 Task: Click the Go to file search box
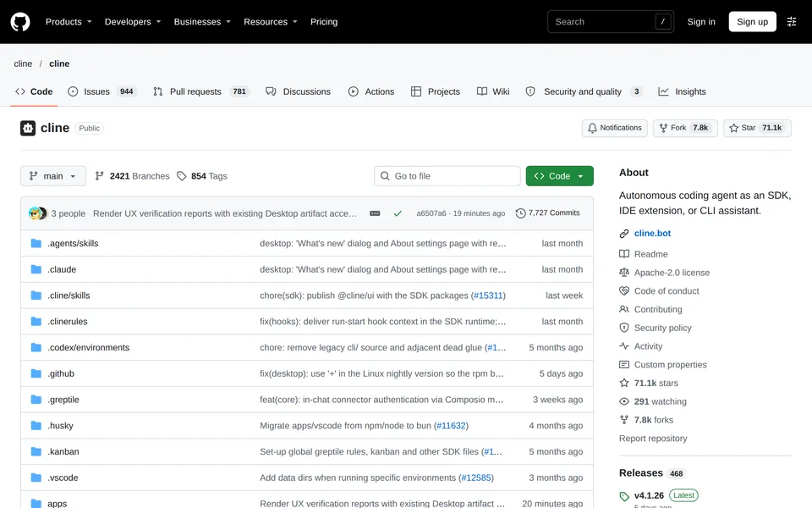[x=447, y=176]
